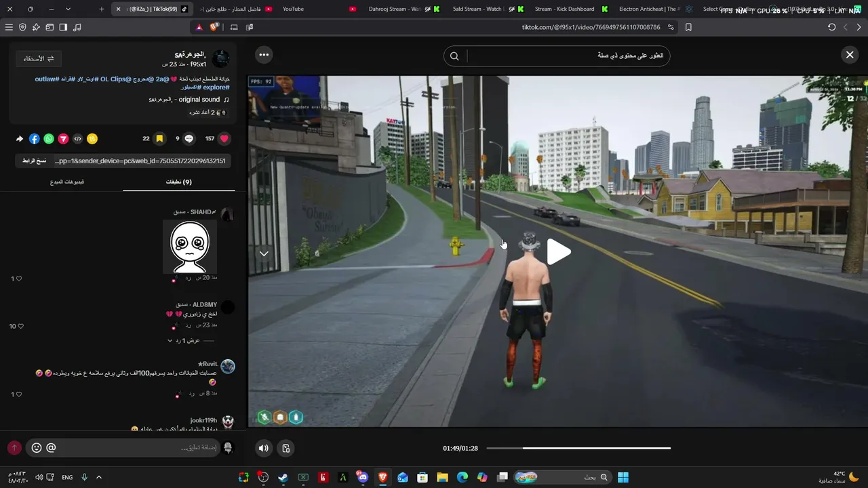
Task: Switch to the comments (9) tab
Action: pos(179,182)
